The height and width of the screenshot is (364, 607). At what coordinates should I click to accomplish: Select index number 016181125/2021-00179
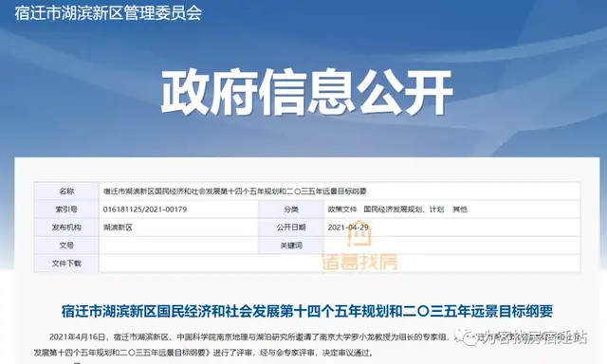click(145, 209)
